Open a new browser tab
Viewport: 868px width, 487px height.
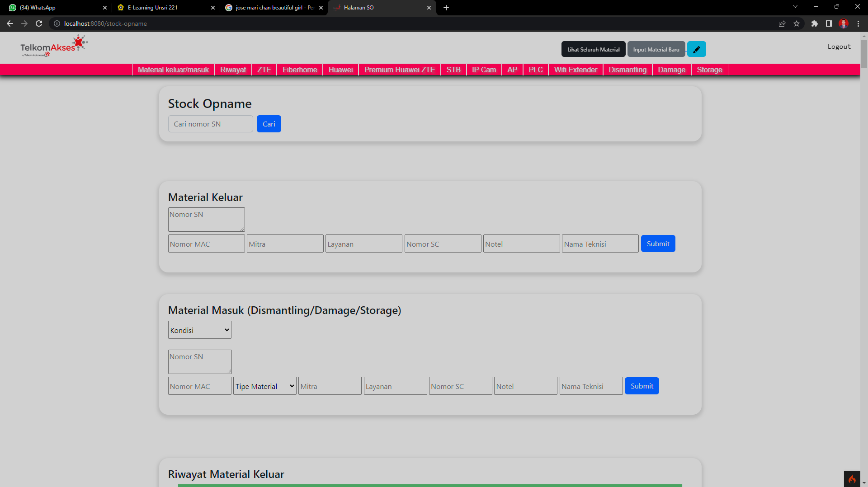[x=446, y=8]
